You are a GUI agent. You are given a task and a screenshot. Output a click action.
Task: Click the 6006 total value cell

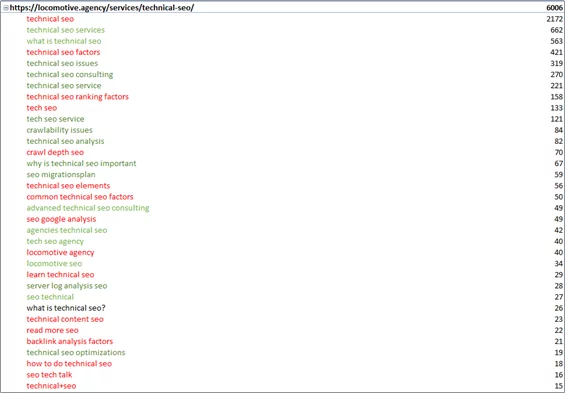point(554,8)
